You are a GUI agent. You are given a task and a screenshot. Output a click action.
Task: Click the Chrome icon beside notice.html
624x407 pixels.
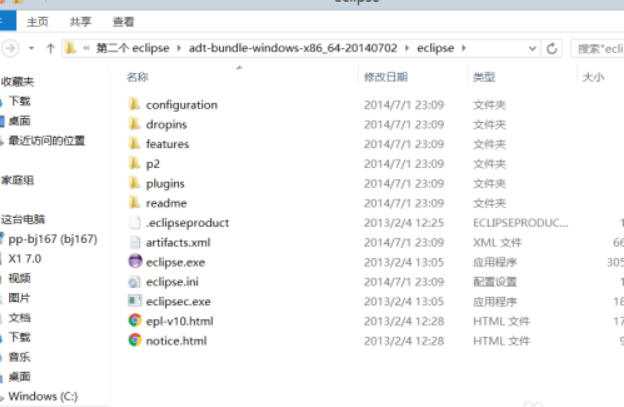[x=135, y=340]
